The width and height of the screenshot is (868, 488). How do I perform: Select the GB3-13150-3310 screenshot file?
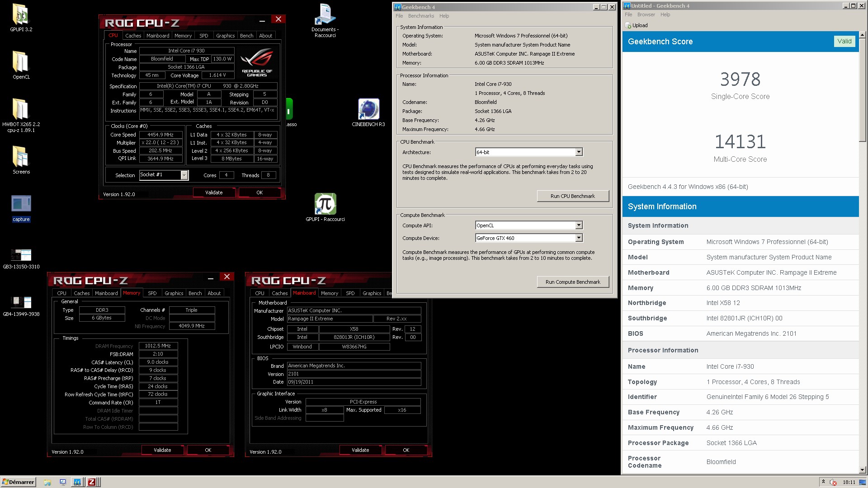(21, 258)
